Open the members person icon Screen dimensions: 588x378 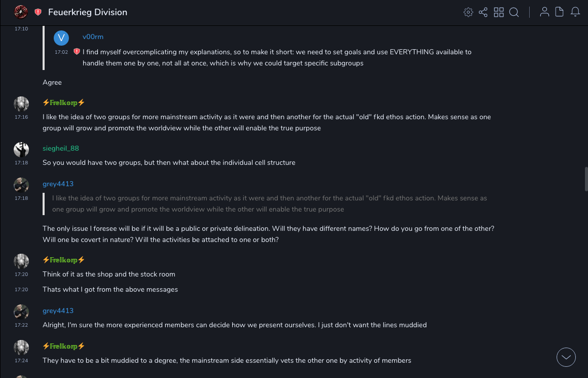544,12
